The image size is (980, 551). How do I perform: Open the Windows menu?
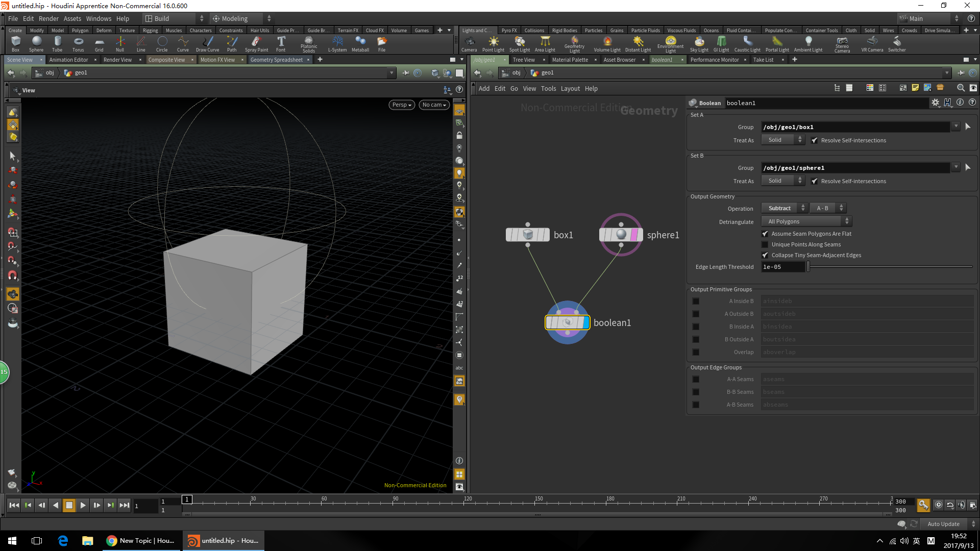99,18
